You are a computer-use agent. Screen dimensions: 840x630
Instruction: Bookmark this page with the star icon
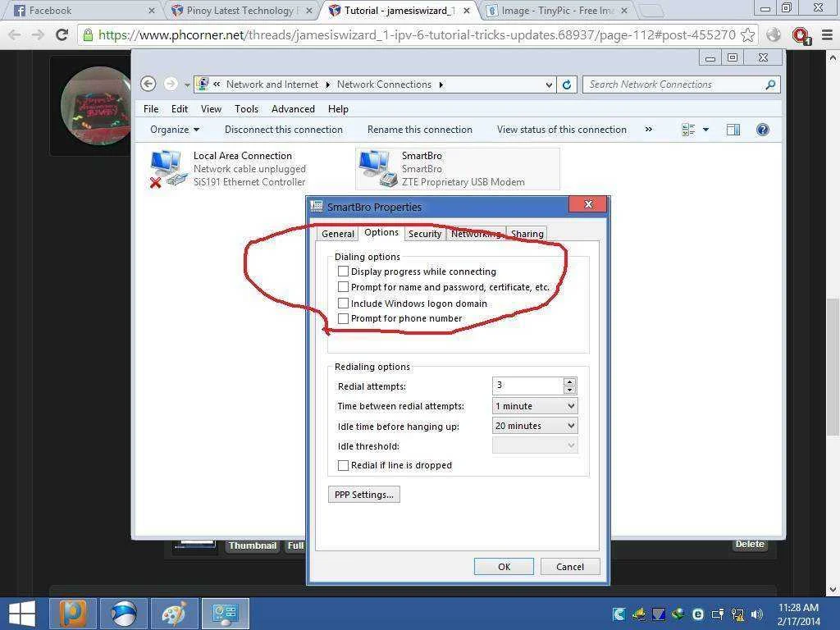pyautogui.click(x=747, y=35)
